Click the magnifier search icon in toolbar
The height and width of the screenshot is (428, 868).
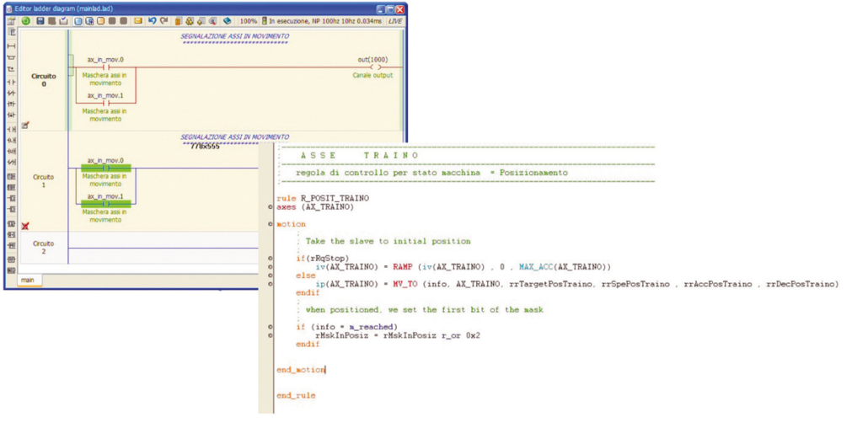click(212, 21)
